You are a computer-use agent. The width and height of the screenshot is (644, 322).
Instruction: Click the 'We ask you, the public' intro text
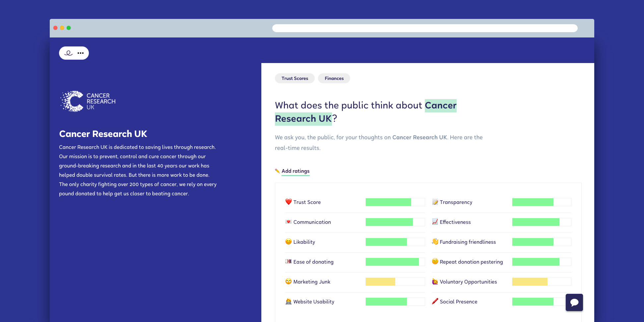(379, 143)
